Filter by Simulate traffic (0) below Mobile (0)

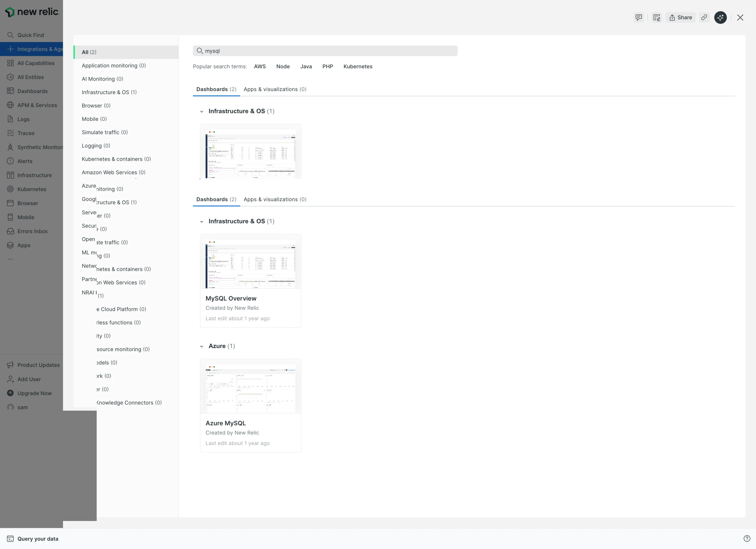point(126,132)
